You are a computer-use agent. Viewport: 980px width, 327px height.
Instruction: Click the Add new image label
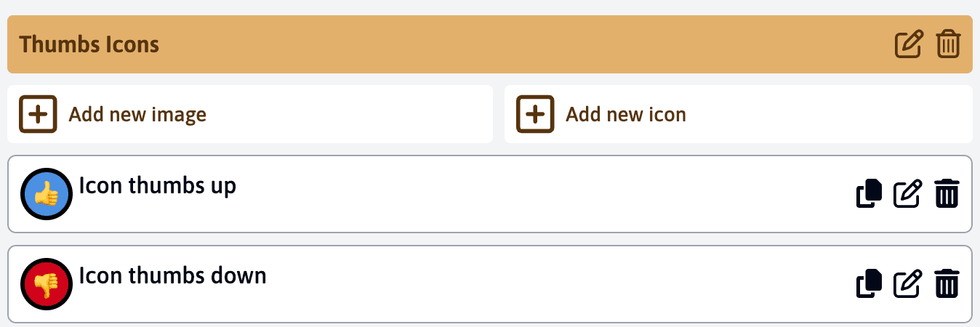[137, 115]
